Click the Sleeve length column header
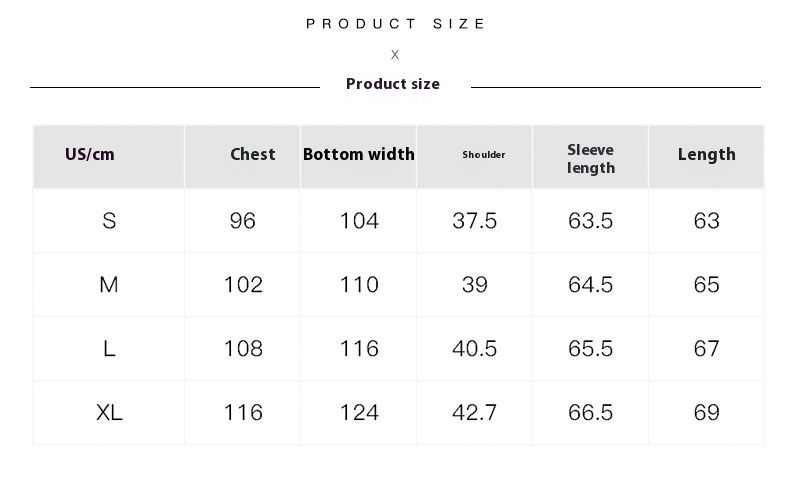This screenshot has width=790, height=477. click(x=591, y=159)
